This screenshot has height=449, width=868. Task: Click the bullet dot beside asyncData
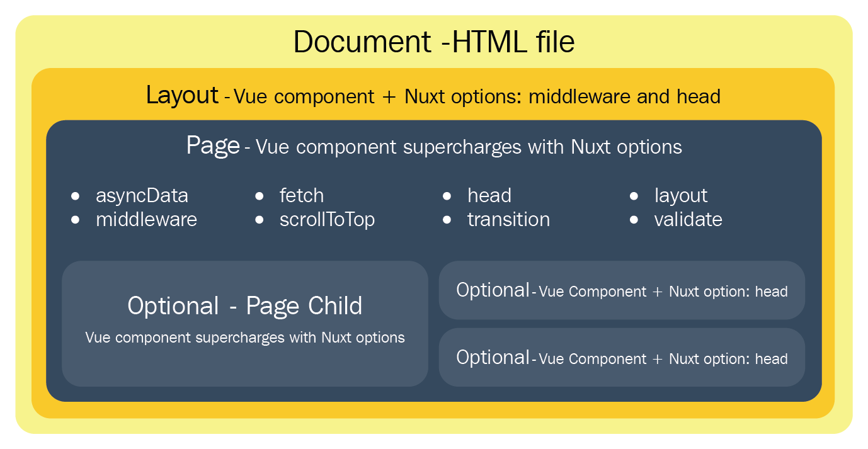[76, 196]
